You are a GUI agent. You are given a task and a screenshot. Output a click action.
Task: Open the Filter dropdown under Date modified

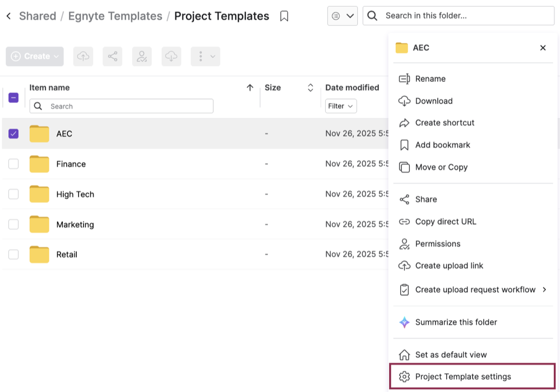340,106
